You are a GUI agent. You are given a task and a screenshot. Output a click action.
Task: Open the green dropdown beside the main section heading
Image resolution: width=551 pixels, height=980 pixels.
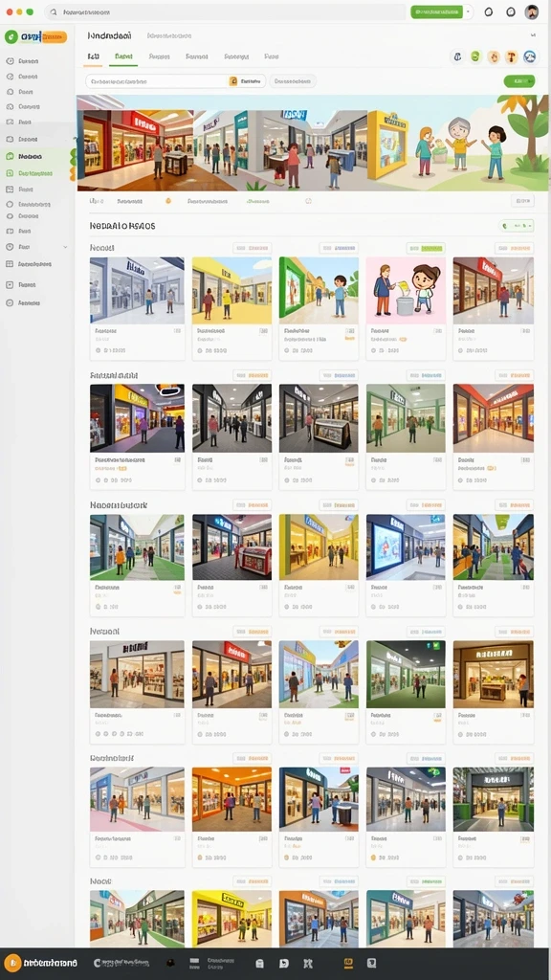[x=517, y=226]
